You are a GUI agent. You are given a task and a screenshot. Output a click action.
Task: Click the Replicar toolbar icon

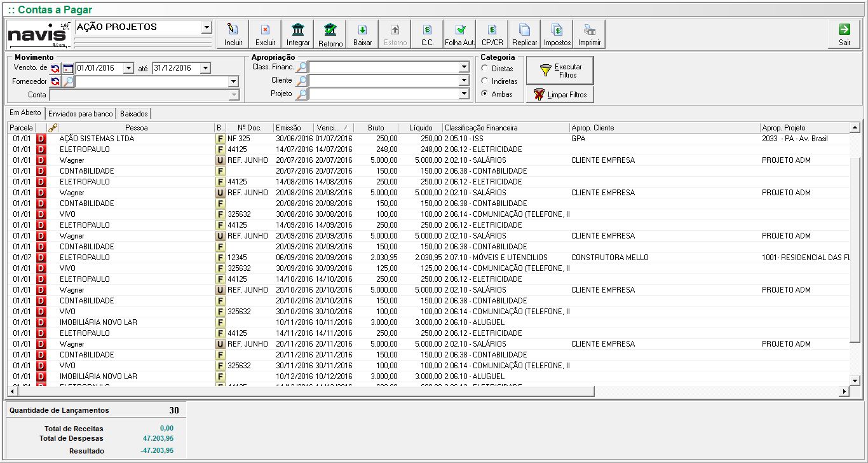[x=525, y=34]
